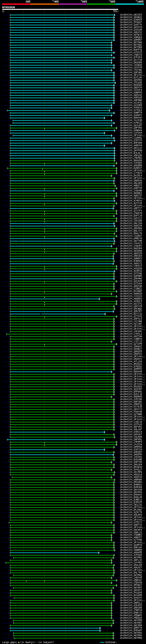The height and width of the screenshot is (644, 146).
Task: Click the =100char. scale legend
Action: [x=109, y=642]
